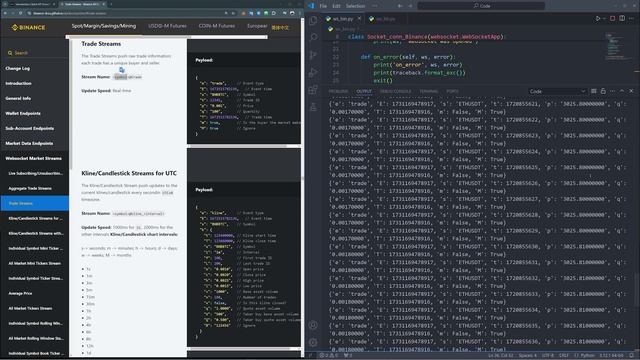The height and width of the screenshot is (360, 640).
Task: Open the Edit menu in VS Code
Action: [x=336, y=6]
